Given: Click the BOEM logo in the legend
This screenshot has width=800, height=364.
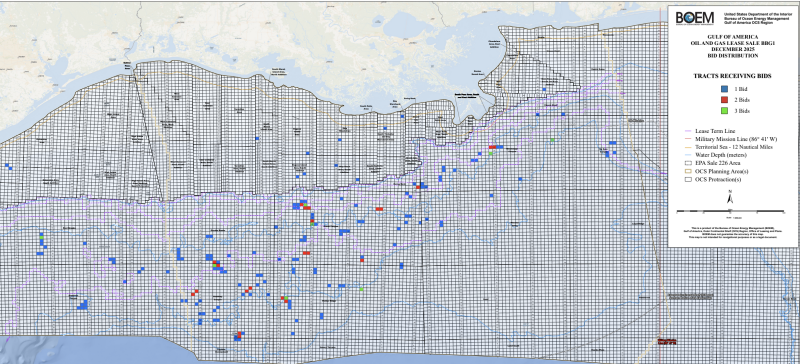Looking at the screenshot, I should pos(695,18).
